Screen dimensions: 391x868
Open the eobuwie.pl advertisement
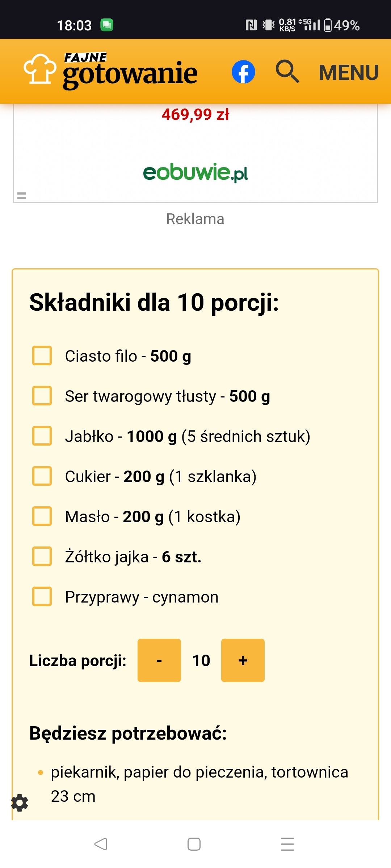coord(195,172)
